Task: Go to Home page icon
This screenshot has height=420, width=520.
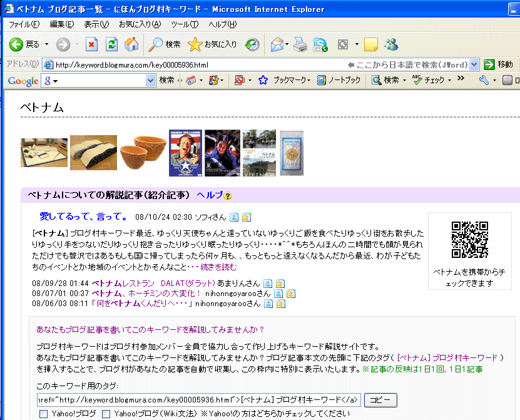Action: 131,44
